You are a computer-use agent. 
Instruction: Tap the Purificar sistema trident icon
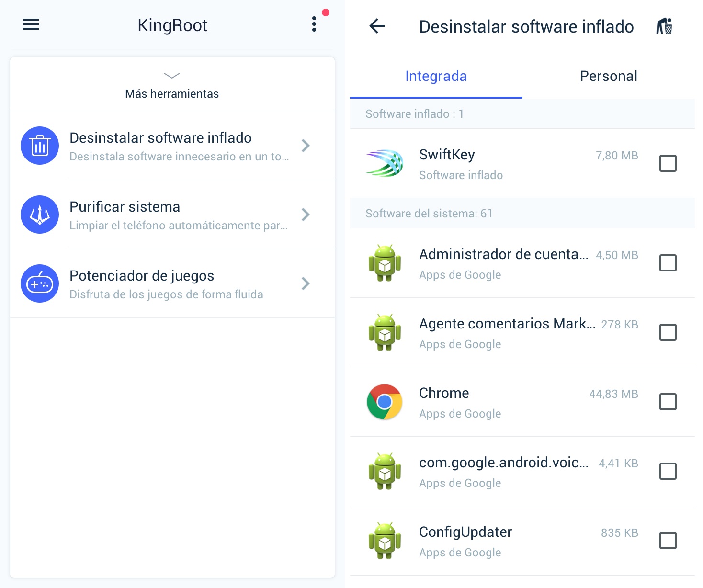[39, 215]
